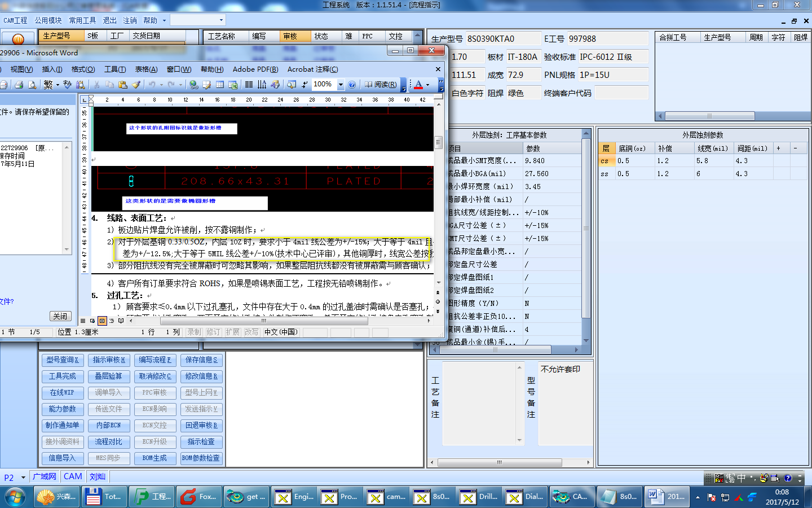Image resolution: width=812 pixels, height=508 pixels.
Task: Toggle 修订 track changes in Word status bar
Action: point(213,332)
